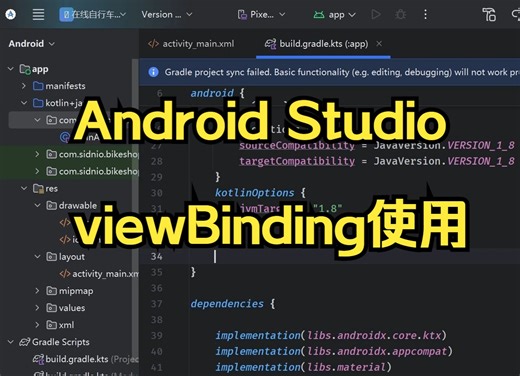Click activity_main.xml tab file icon

tap(153, 44)
